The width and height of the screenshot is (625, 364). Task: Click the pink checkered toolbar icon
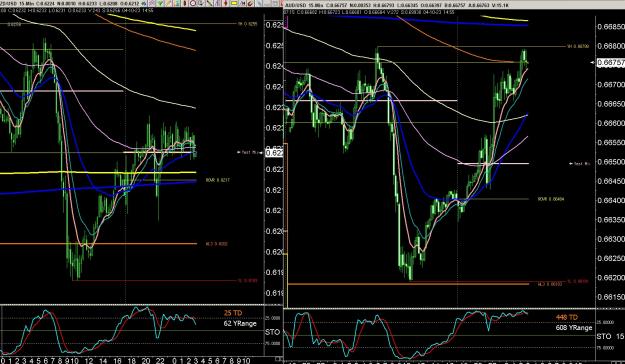tap(152, 3)
